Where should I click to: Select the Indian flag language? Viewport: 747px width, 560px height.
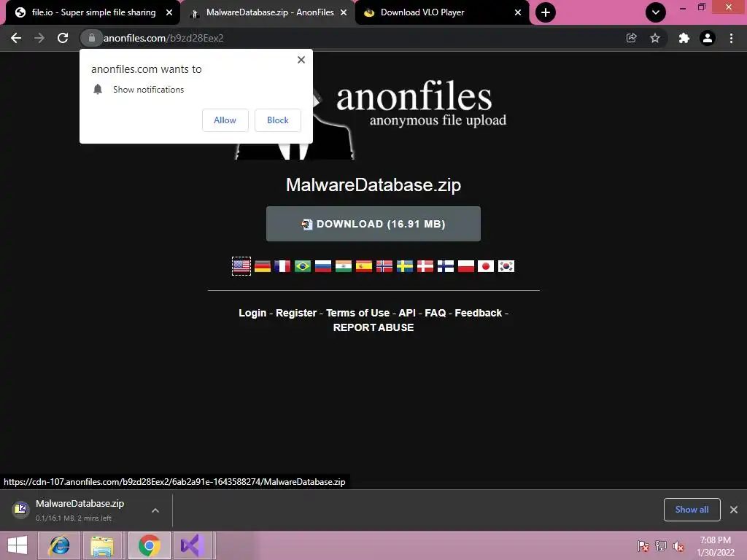(344, 265)
